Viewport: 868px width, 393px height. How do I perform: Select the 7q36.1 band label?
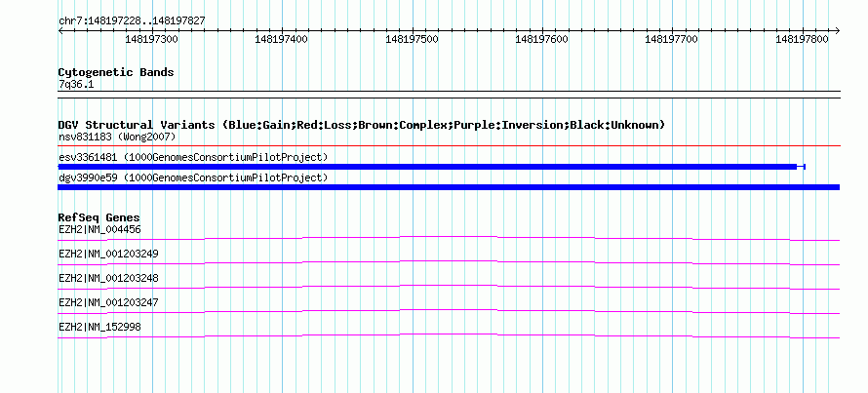76,85
